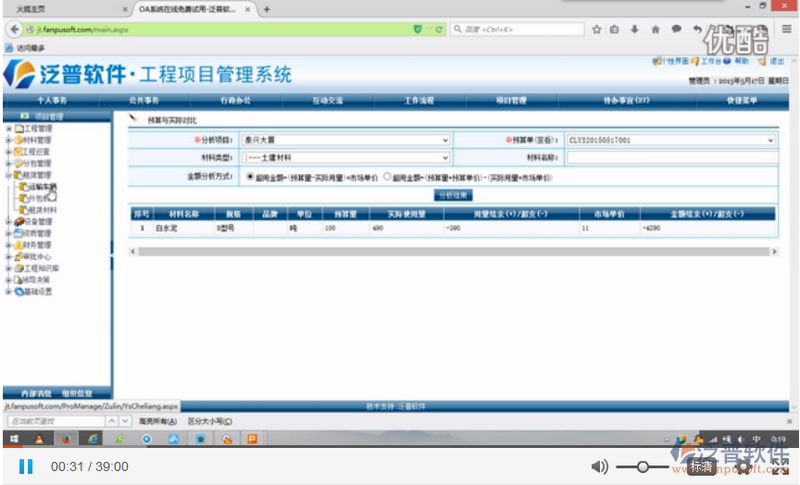800x485 pixels.
Task: Select second 超用金额 radio option
Action: click(x=387, y=176)
